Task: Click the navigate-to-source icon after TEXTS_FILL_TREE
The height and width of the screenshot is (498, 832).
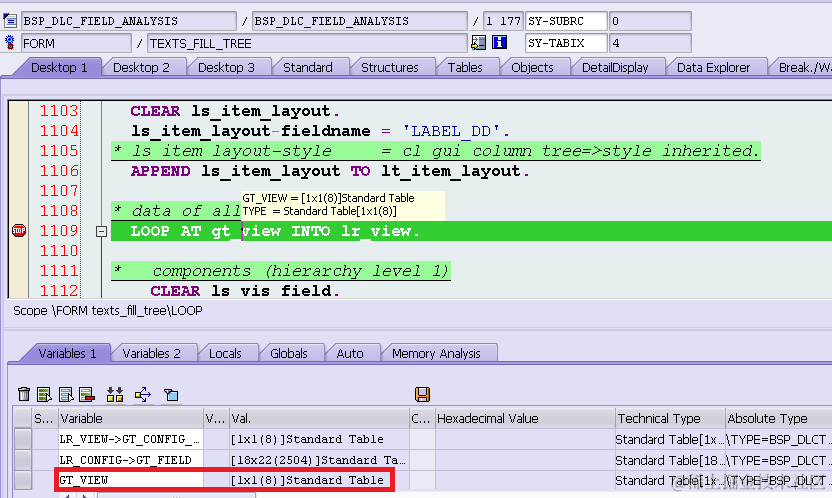Action: point(479,42)
